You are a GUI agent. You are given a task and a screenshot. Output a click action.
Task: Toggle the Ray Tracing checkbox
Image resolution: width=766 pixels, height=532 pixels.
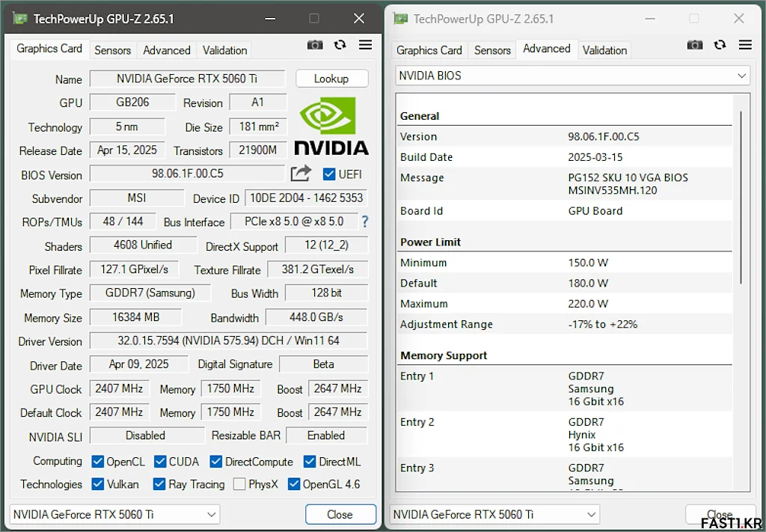159,484
